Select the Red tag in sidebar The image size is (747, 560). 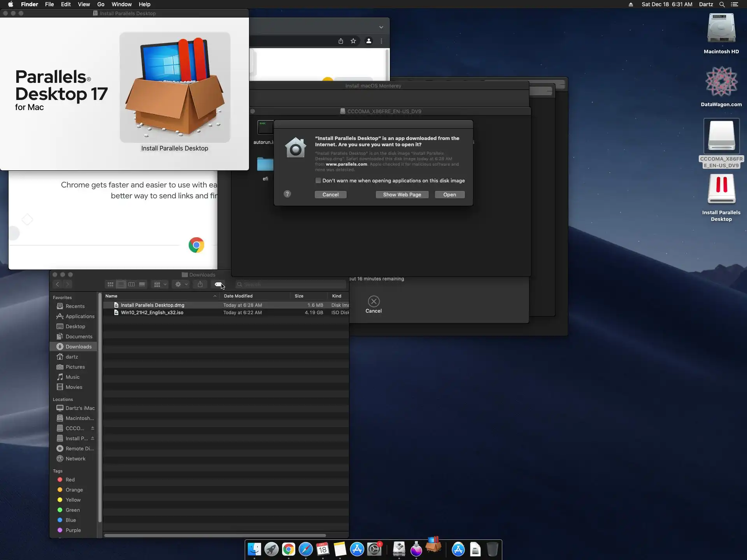click(x=70, y=479)
